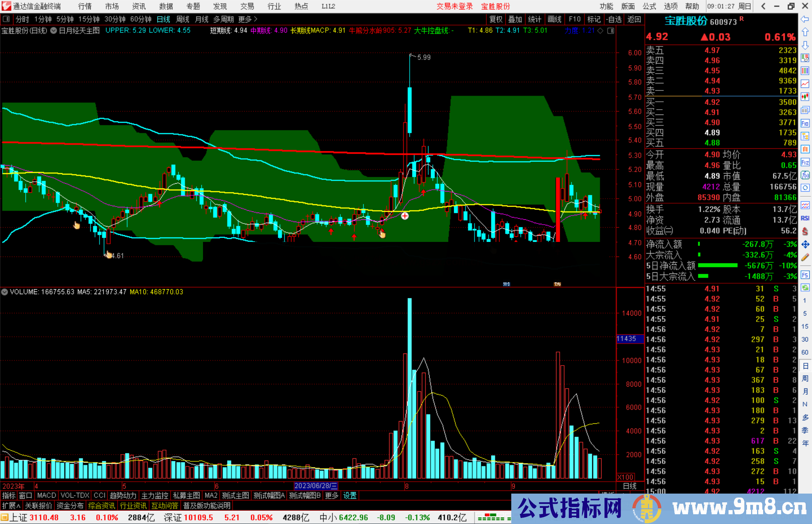812x524 pixels.
Task: Click the F12 sidebar icon
Action: [x=805, y=162]
